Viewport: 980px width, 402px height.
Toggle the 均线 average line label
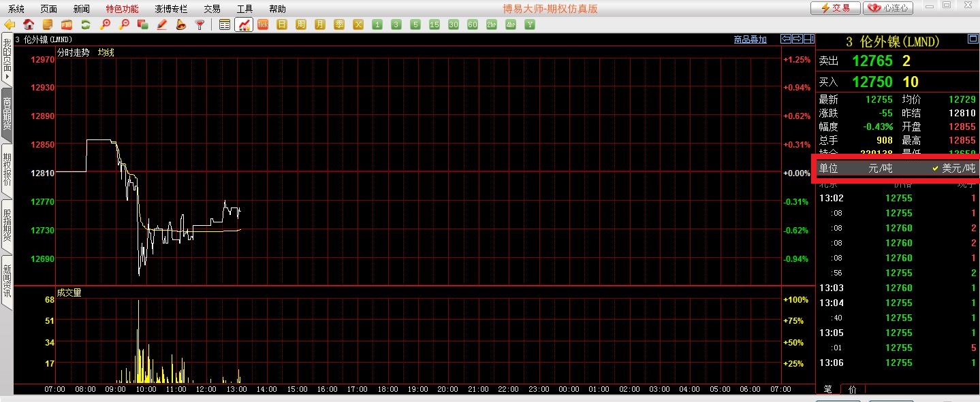106,52
